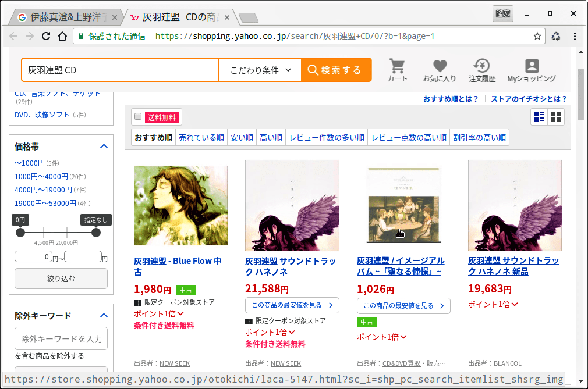588x389 pixels.
Task: Open Myショッピング account icon
Action: tap(532, 70)
